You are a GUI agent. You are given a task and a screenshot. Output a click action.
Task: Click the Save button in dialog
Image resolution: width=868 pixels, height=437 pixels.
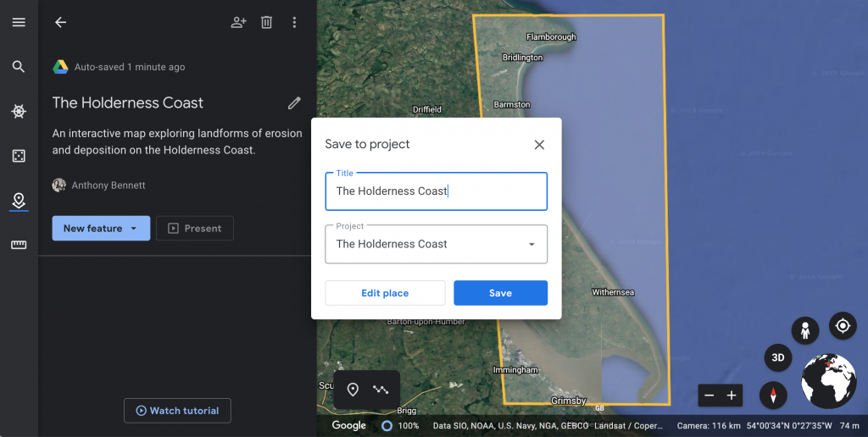click(x=500, y=293)
